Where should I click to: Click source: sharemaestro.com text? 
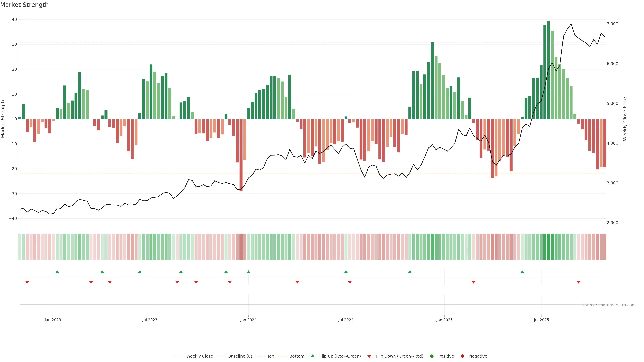point(609,305)
